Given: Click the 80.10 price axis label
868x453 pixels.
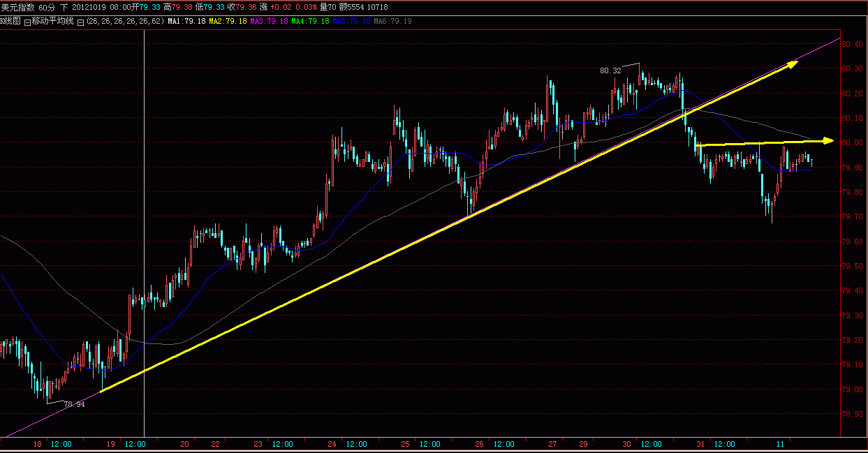Looking at the screenshot, I should (x=853, y=118).
